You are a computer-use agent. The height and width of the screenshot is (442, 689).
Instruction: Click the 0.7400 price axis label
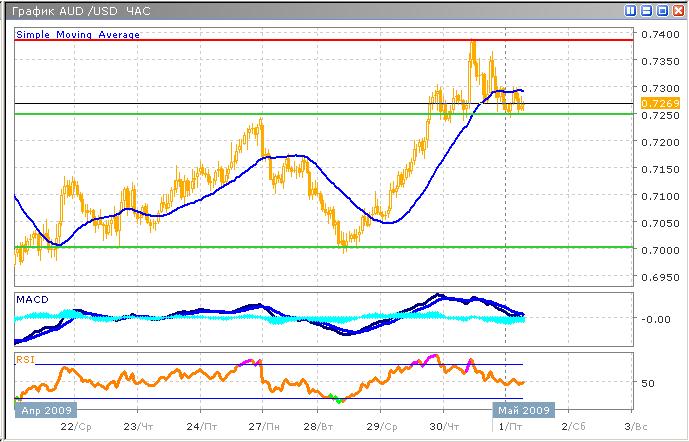656,34
